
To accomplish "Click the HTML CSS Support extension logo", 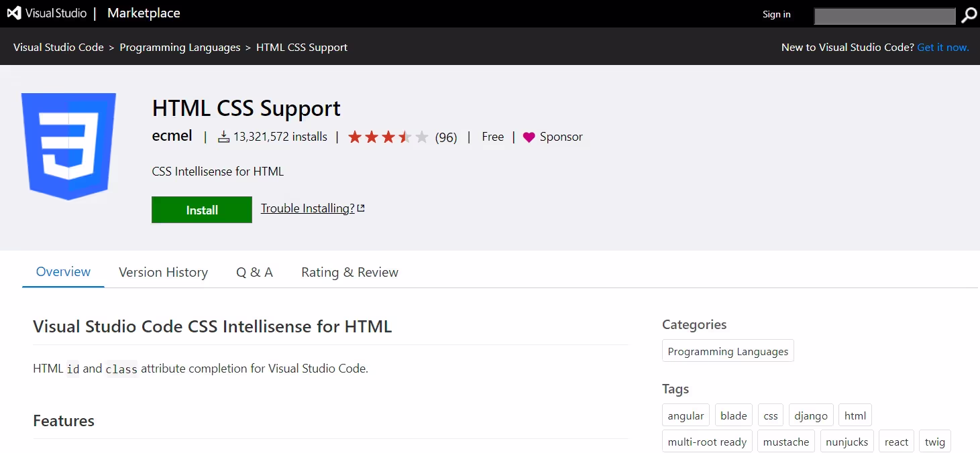I will [x=68, y=146].
